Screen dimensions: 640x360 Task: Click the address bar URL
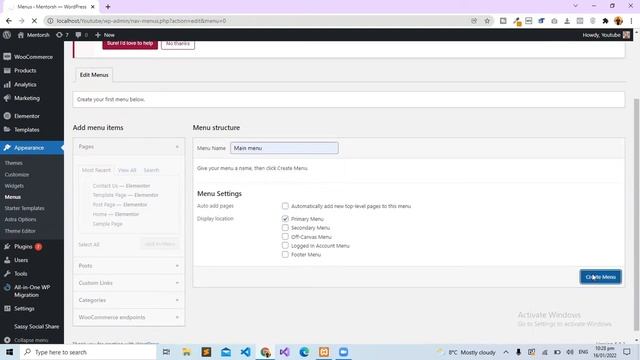pos(141,21)
